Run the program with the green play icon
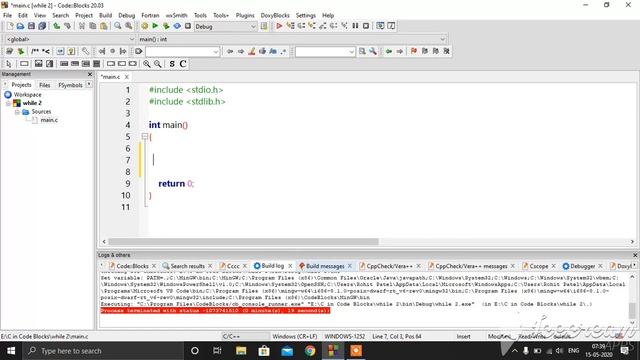Image resolution: width=640 pixels, height=360 pixels. pyautogui.click(x=155, y=26)
